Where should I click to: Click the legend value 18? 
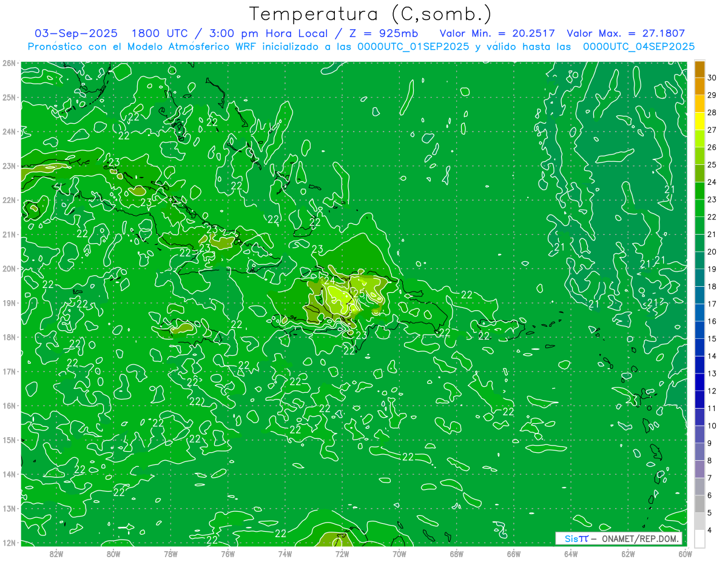coord(712,286)
